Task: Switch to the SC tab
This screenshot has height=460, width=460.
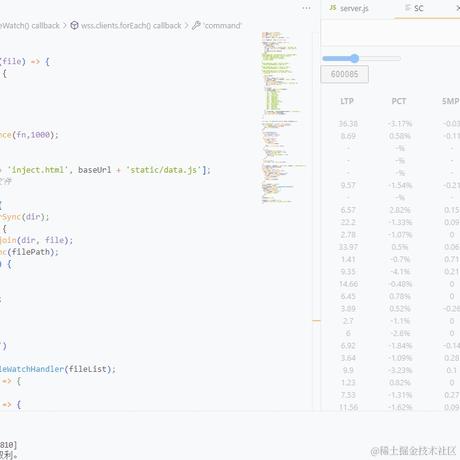Action: 419,8
